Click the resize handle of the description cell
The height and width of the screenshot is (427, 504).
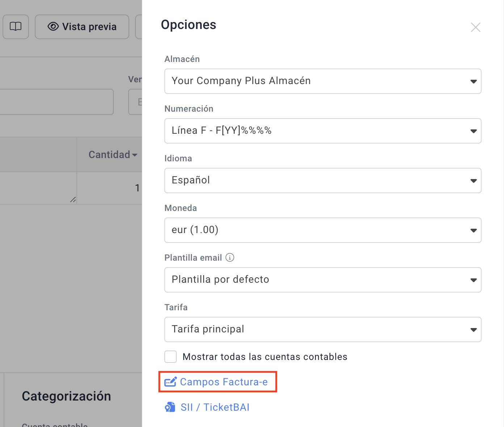pos(73,199)
